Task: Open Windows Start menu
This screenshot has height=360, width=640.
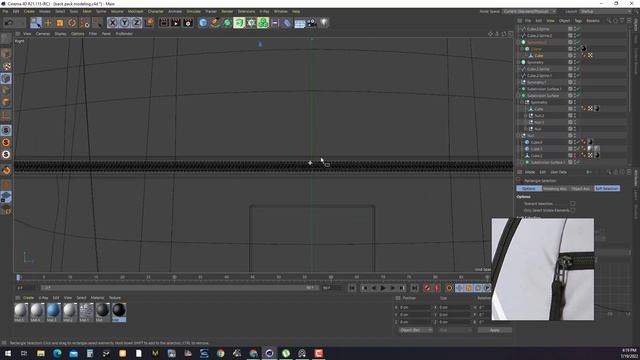Action: 8,353
